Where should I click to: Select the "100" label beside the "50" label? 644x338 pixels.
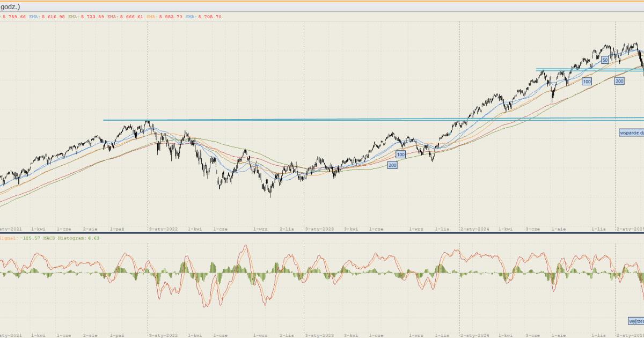pos(587,81)
